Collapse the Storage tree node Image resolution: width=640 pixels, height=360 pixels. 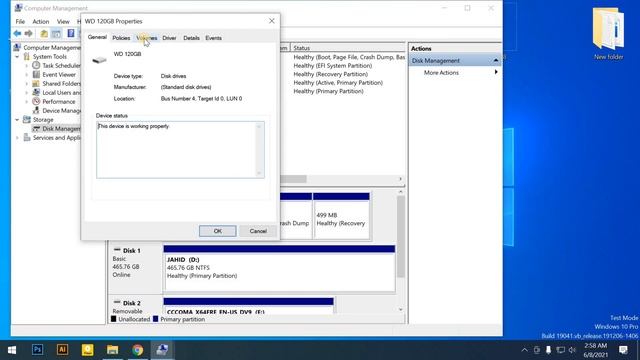click(17, 120)
